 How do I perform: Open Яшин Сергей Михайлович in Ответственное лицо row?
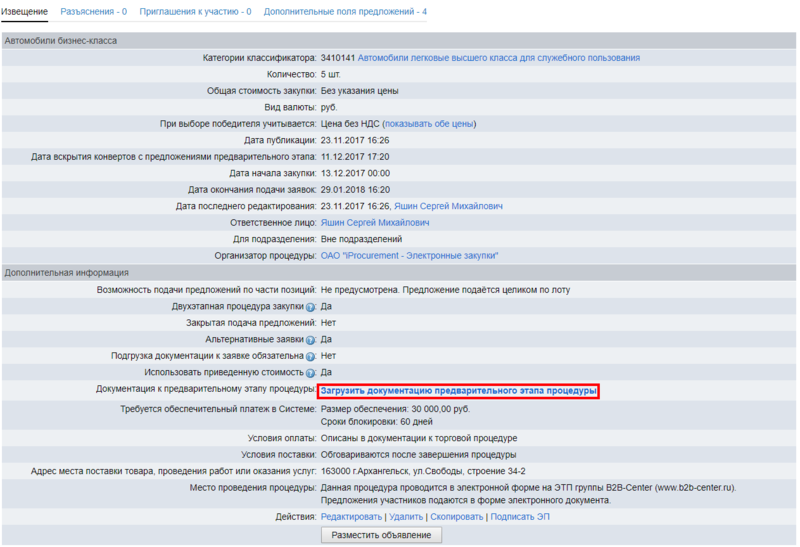[x=374, y=223]
